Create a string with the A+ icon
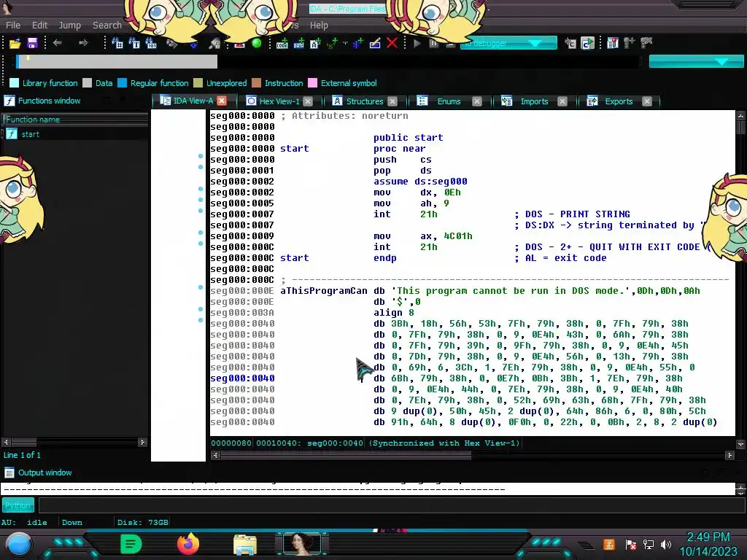The image size is (747, 560). (x=315, y=44)
